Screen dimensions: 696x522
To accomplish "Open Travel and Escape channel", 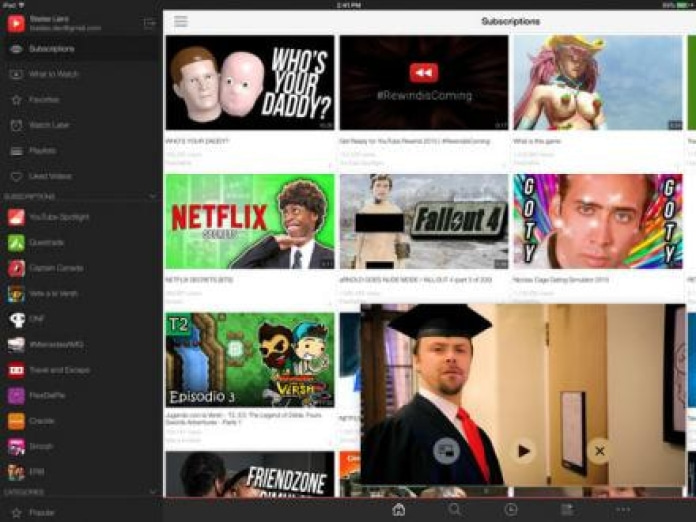I will point(81,370).
